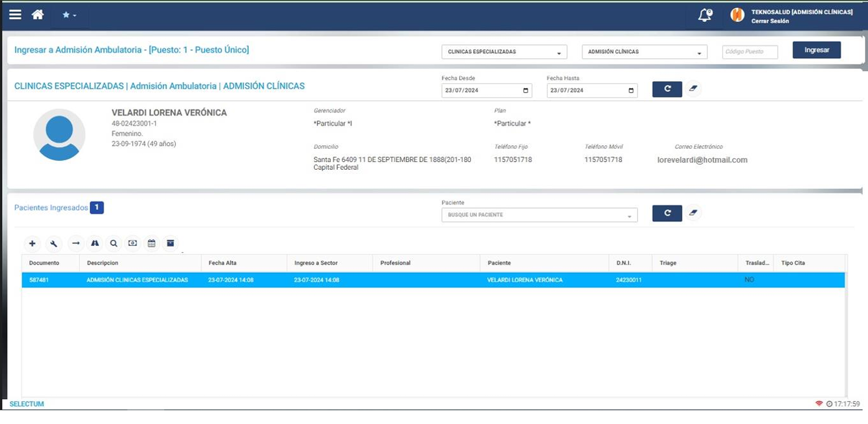Expand the CLINICAS ESPECIALIZADAS dropdown
The height and width of the screenshot is (424, 868).
(504, 52)
